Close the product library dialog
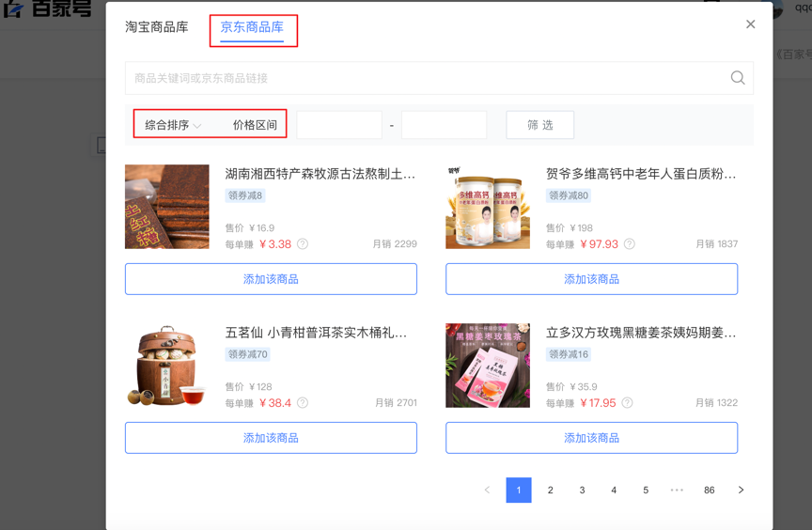The image size is (812, 530). 750,24
